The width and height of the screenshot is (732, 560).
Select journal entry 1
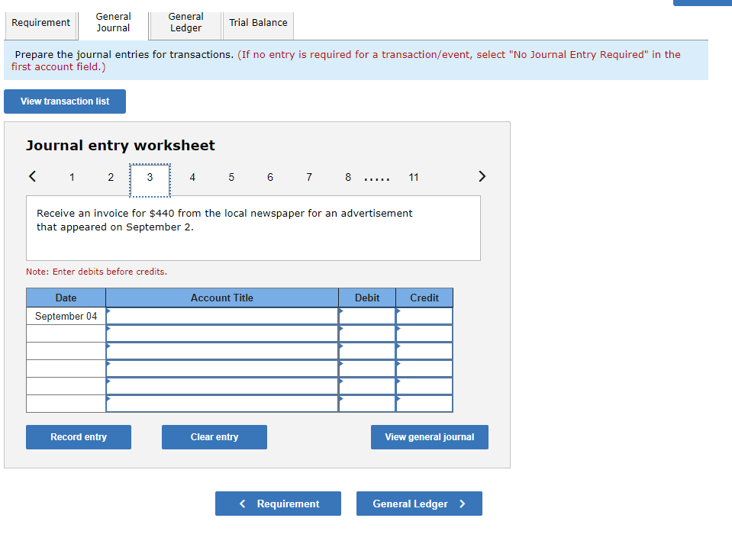pos(72,177)
